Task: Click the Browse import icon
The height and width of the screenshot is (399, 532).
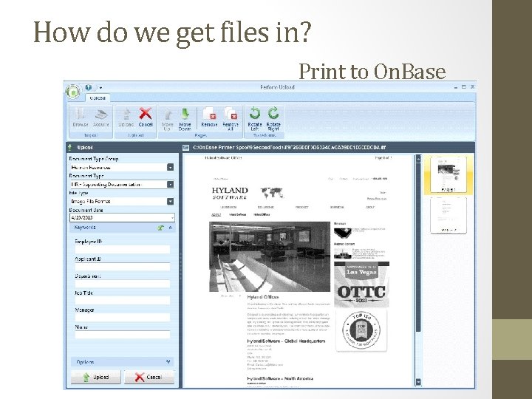Action: pos(80,117)
